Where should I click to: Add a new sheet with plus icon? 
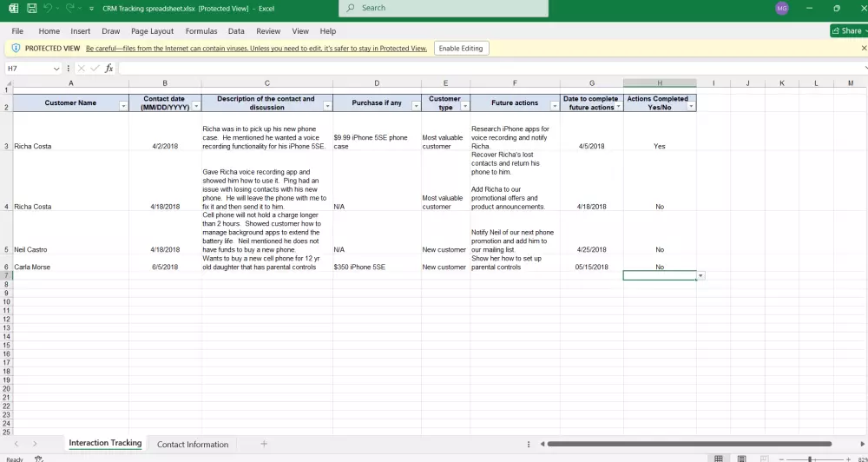pyautogui.click(x=264, y=444)
